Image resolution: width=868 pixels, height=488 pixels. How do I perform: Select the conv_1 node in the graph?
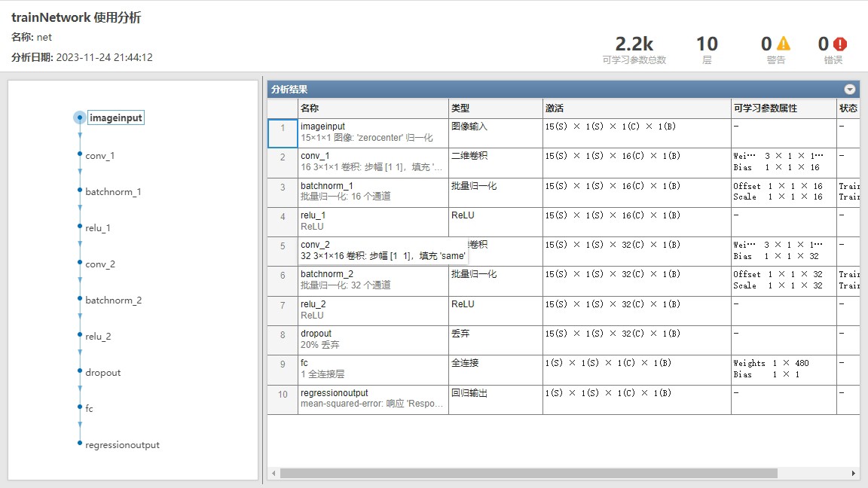(x=99, y=155)
